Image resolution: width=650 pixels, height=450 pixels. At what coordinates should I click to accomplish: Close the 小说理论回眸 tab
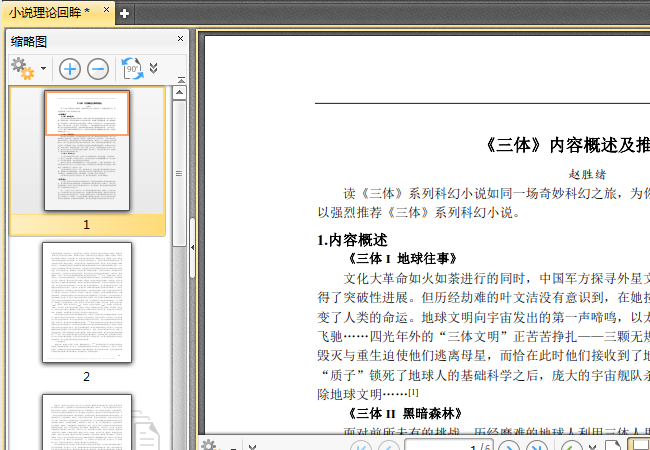click(x=107, y=10)
